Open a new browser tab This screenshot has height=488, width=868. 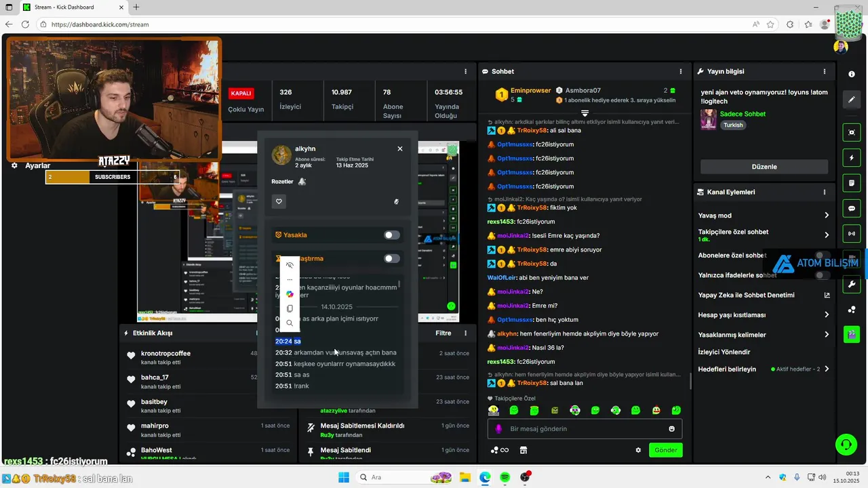[x=136, y=7]
